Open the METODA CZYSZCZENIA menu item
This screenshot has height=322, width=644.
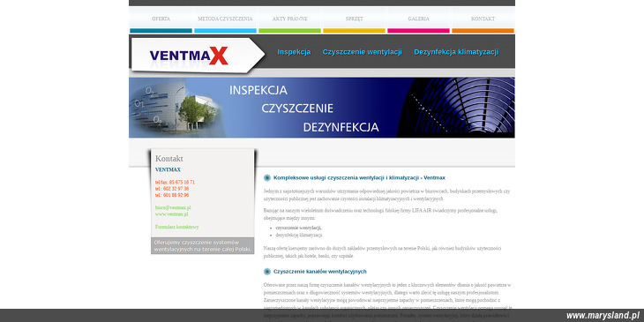[225, 19]
